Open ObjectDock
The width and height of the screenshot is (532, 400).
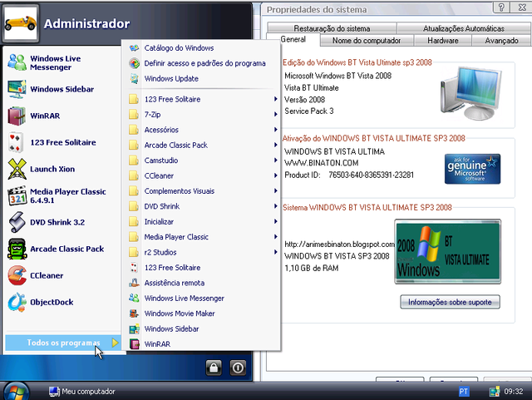pyautogui.click(x=63, y=302)
